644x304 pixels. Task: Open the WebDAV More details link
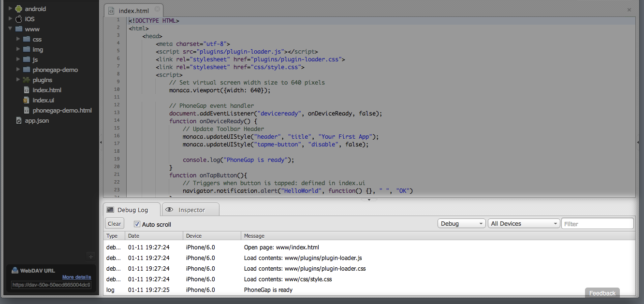click(76, 277)
